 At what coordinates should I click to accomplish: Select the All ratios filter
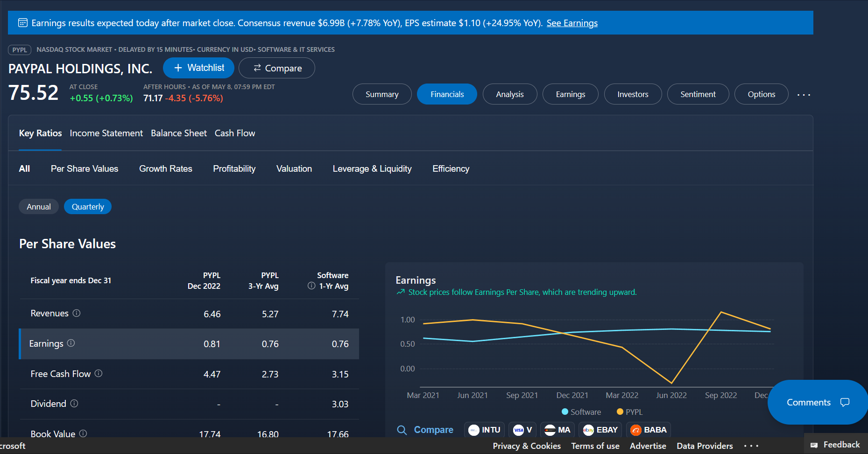click(x=24, y=169)
